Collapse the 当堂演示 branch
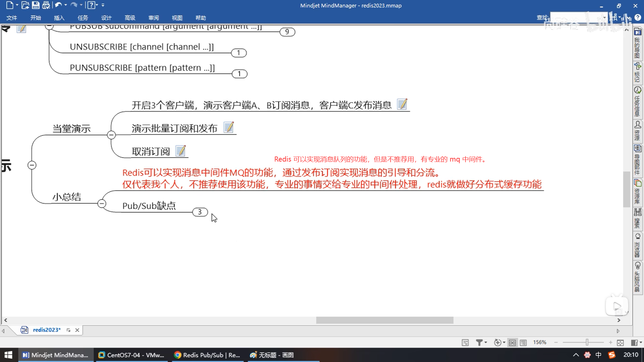The width and height of the screenshot is (644, 362). (111, 135)
